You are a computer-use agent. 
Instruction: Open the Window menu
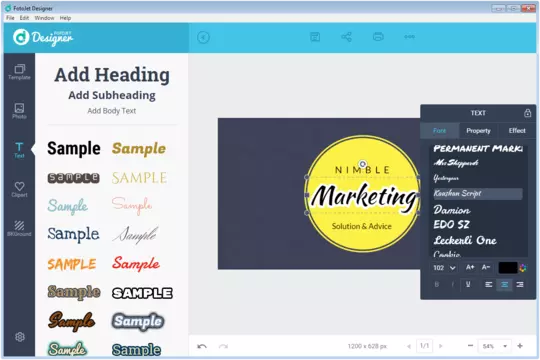pyautogui.click(x=44, y=18)
